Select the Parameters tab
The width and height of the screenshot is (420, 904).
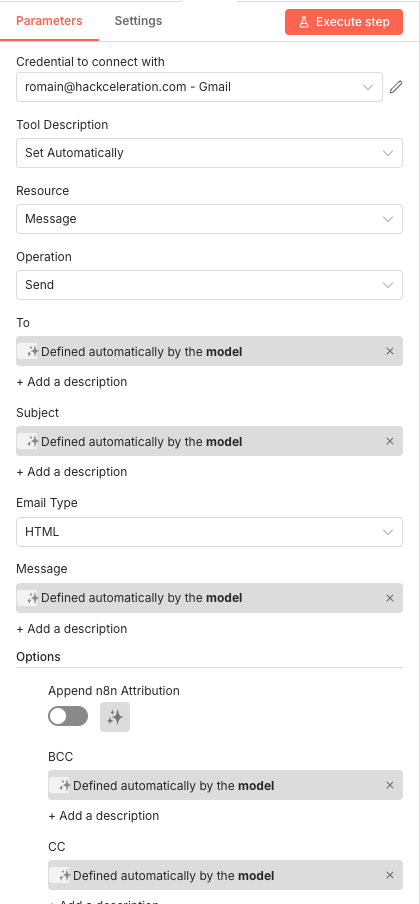[x=49, y=21]
